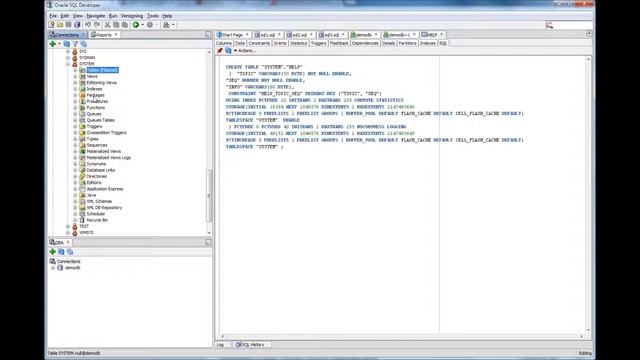Switch to the Dependencies tab
The width and height of the screenshot is (640, 360).
click(365, 43)
